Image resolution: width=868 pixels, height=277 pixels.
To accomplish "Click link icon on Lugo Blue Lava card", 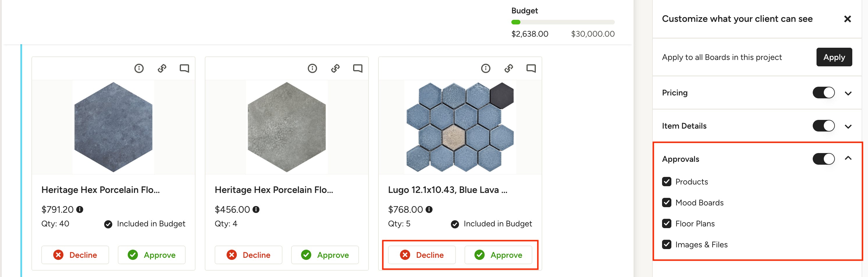I will pyautogui.click(x=508, y=68).
